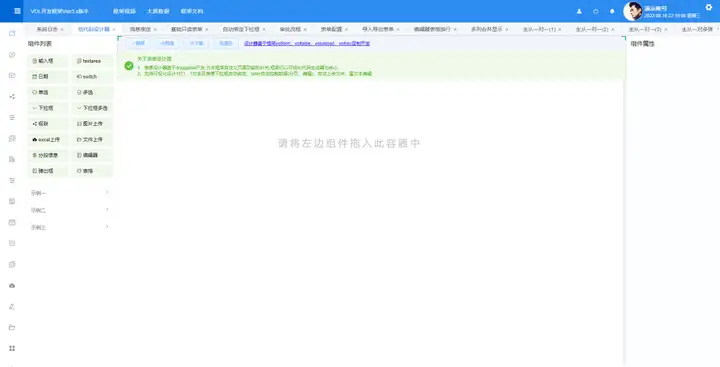Open the 大屏数据 top menu item
This screenshot has width=720, height=367.
click(x=158, y=11)
